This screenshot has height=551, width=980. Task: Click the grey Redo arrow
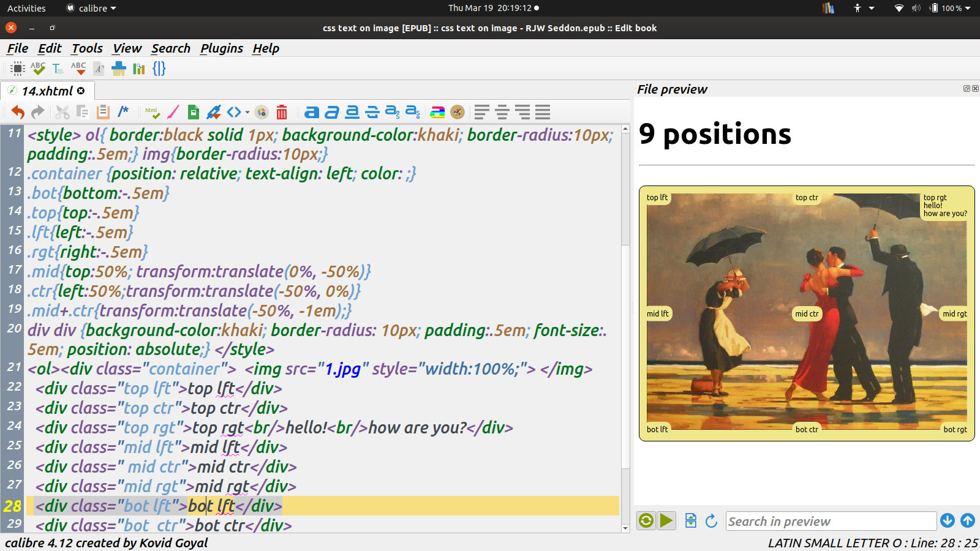click(x=38, y=112)
